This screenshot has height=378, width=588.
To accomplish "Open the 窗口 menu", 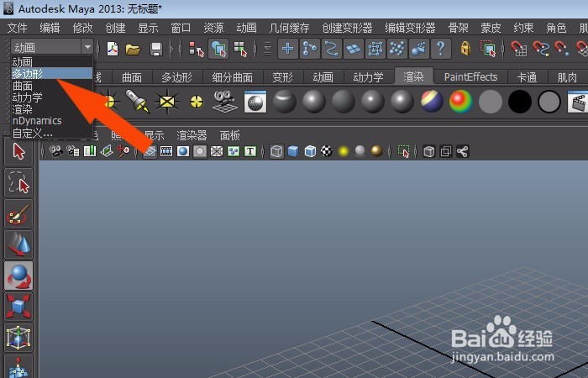I will (181, 28).
